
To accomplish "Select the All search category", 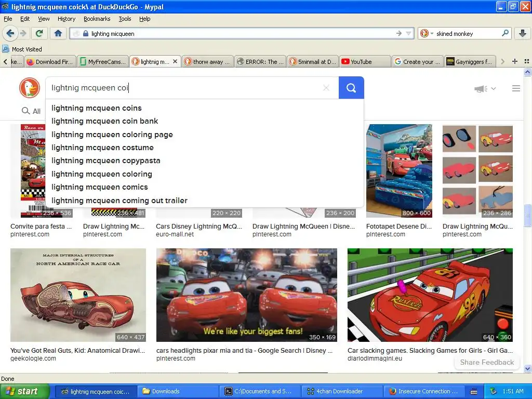I will 31,111.
